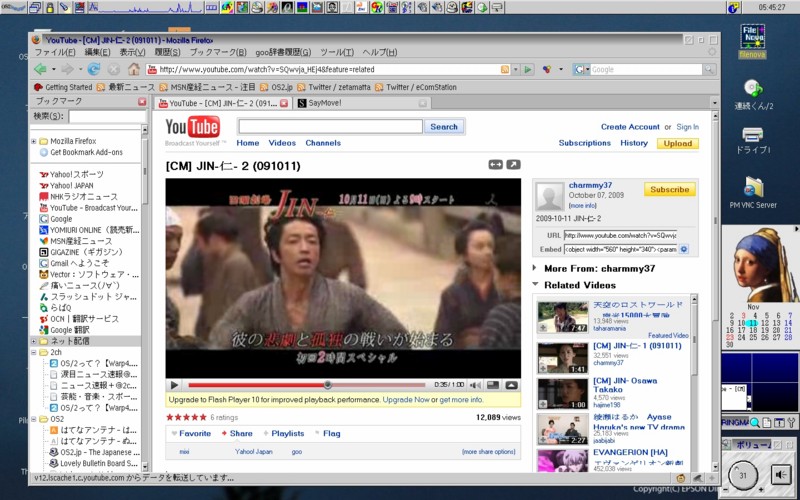
Task: Open the ドライブ! printer desktop icon
Action: 753,140
